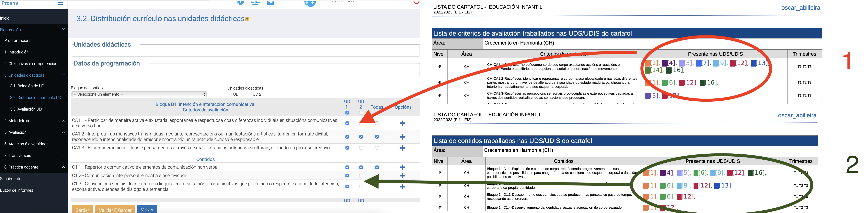This screenshot has height=213, width=868.
Task: Click plus options icon for criterion CA1.1
Action: (x=402, y=123)
